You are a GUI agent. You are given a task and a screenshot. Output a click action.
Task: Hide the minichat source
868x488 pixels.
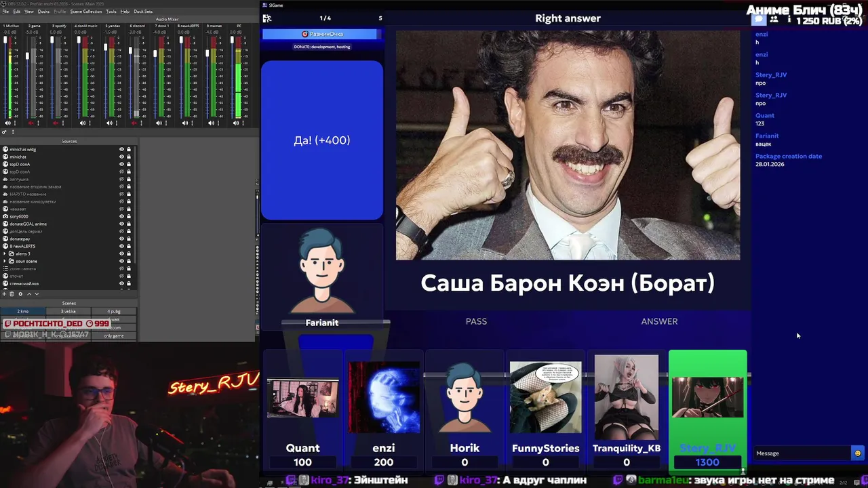point(122,157)
